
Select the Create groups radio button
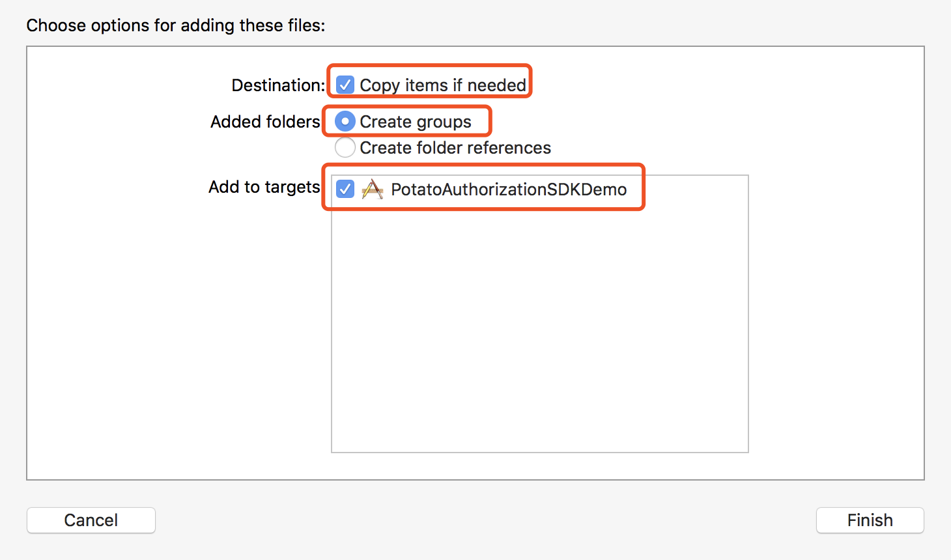pyautogui.click(x=345, y=122)
